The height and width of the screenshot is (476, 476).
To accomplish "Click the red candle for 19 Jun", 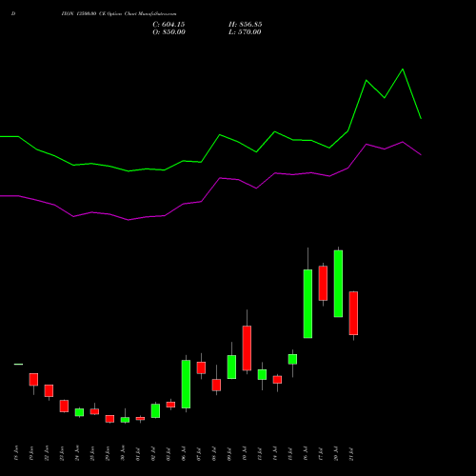I will click(x=33, y=380).
